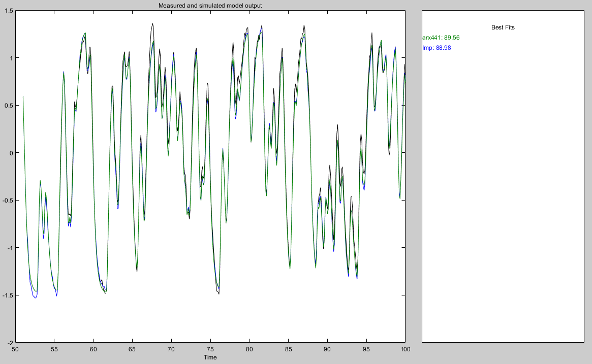The height and width of the screenshot is (364, 592).
Task: Click the y-axis tick label -0.5
Action: (8, 201)
